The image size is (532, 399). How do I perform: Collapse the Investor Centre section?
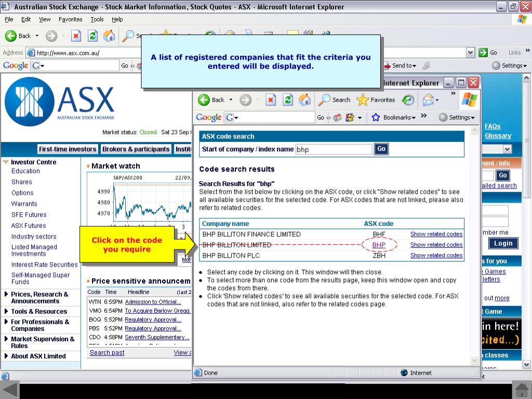click(6, 162)
